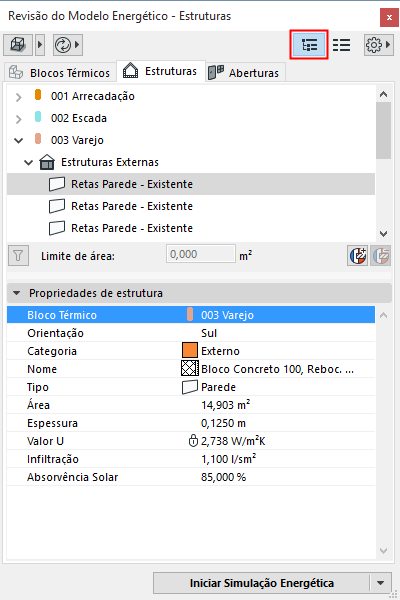Open the Aberturas tab
400x600 pixels.
pyautogui.click(x=245, y=73)
